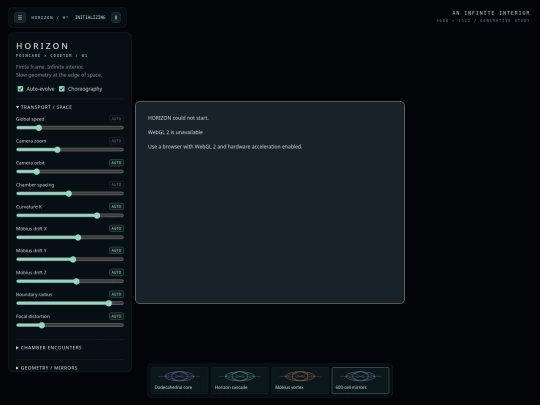Toggle AUTO for Camera zoom
The width and height of the screenshot is (540, 405).
[x=116, y=141]
